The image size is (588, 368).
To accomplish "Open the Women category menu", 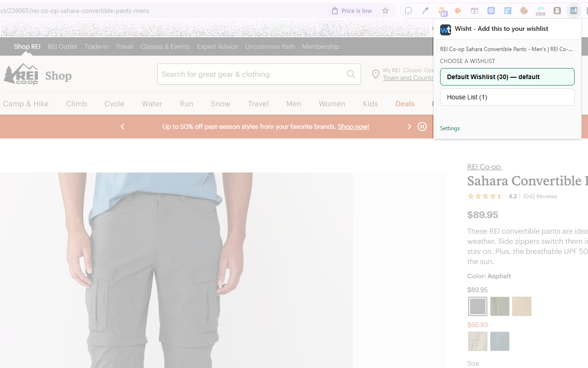I will tap(332, 103).
